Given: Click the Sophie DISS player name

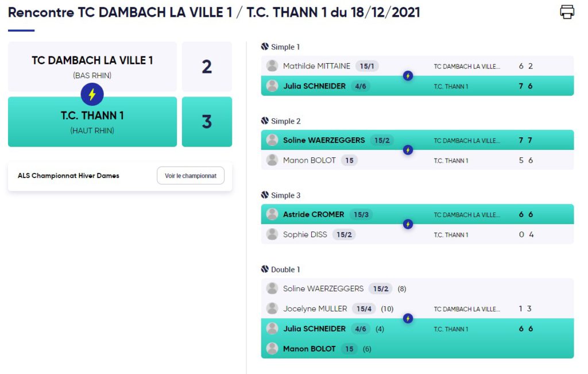Looking at the screenshot, I should (305, 234).
